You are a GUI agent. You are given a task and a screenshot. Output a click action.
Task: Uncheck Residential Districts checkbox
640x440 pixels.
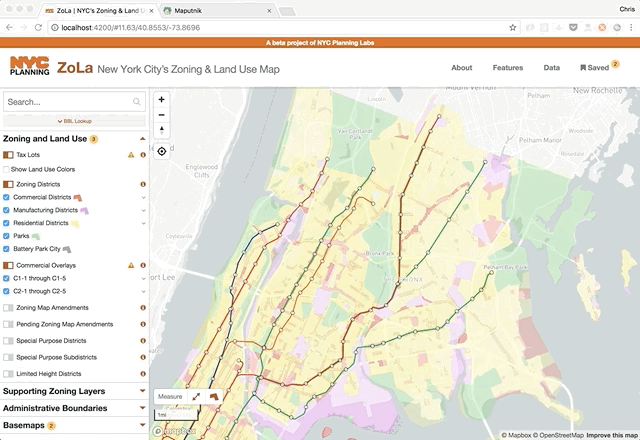[6, 223]
